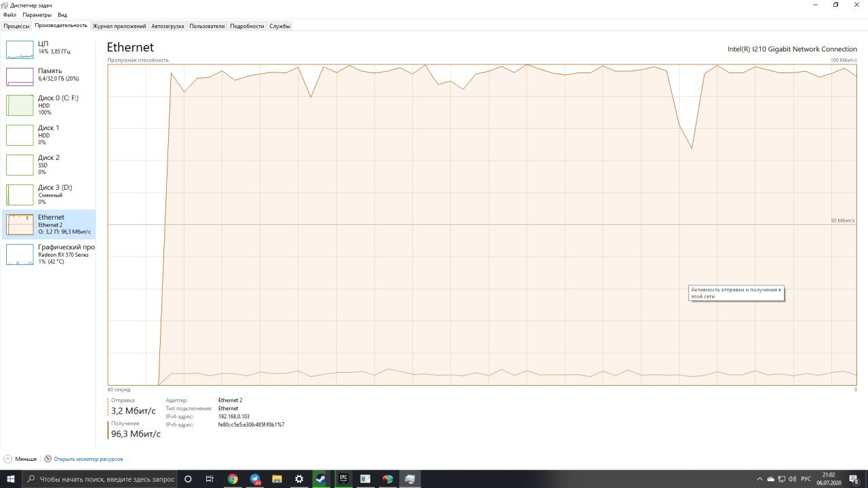Open the notification center icon
This screenshot has height=488, width=868.
[854, 479]
